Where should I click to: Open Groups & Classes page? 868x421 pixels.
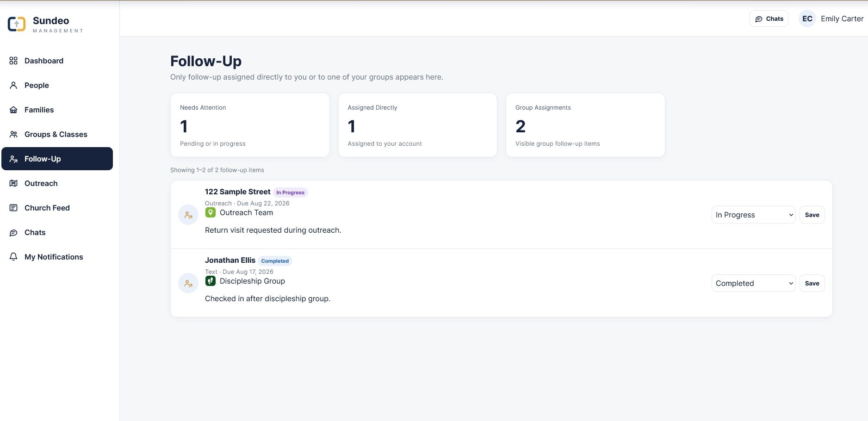pos(57,134)
